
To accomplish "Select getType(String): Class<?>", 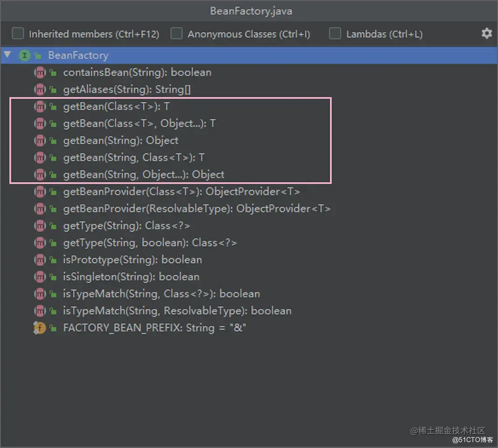I will 127,225.
